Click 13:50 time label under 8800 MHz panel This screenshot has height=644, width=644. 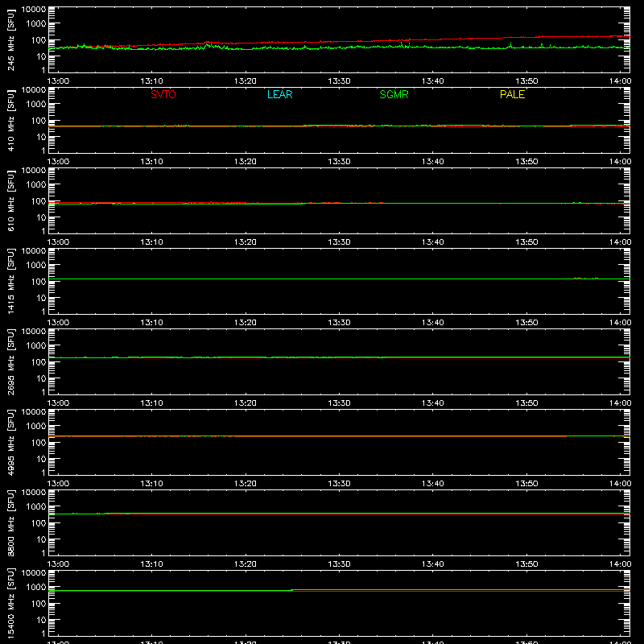coord(526,564)
